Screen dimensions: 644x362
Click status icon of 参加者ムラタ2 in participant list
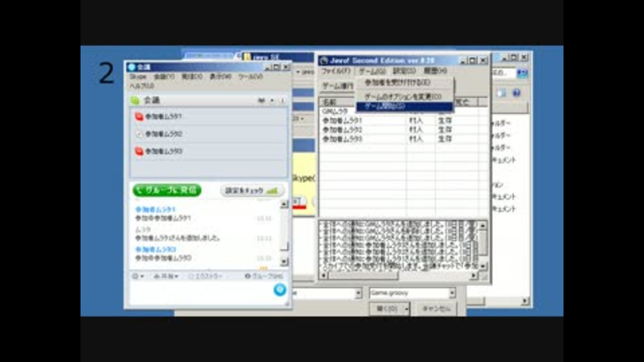pyautogui.click(x=139, y=134)
